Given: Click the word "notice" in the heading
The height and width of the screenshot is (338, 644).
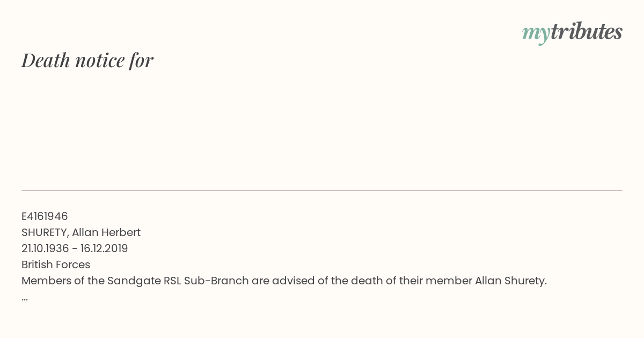Looking at the screenshot, I should (x=100, y=60).
